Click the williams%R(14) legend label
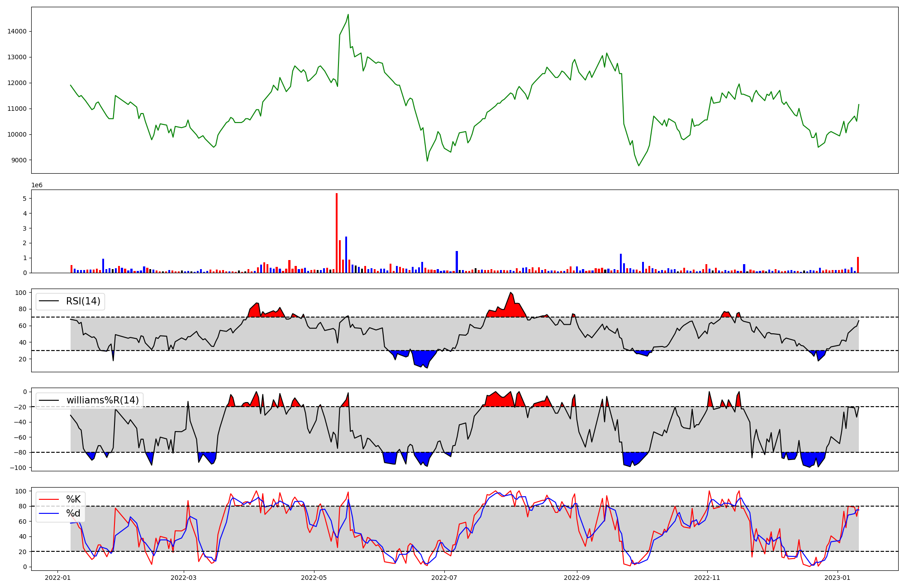This screenshot has width=905, height=588. tap(102, 400)
